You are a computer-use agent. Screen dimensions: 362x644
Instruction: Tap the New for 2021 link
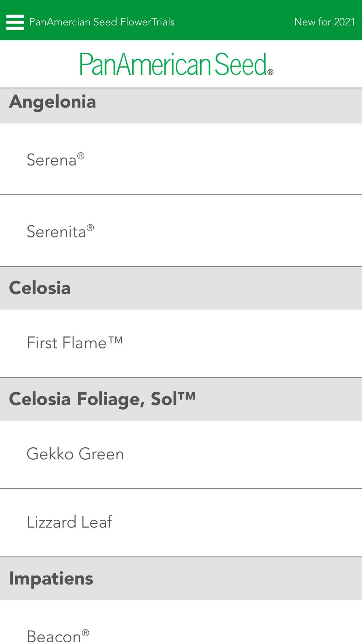(324, 22)
